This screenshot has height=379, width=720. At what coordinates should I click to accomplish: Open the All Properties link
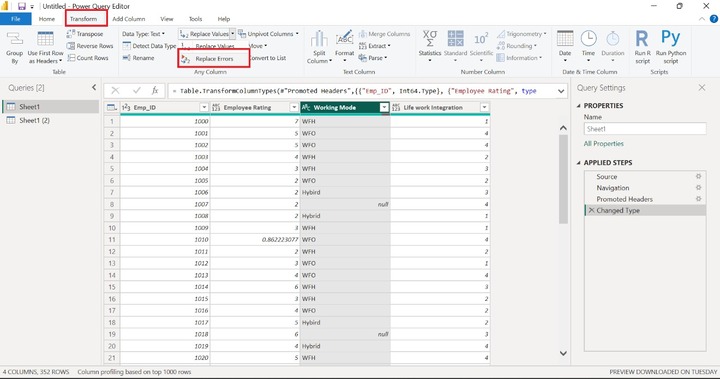coord(603,143)
